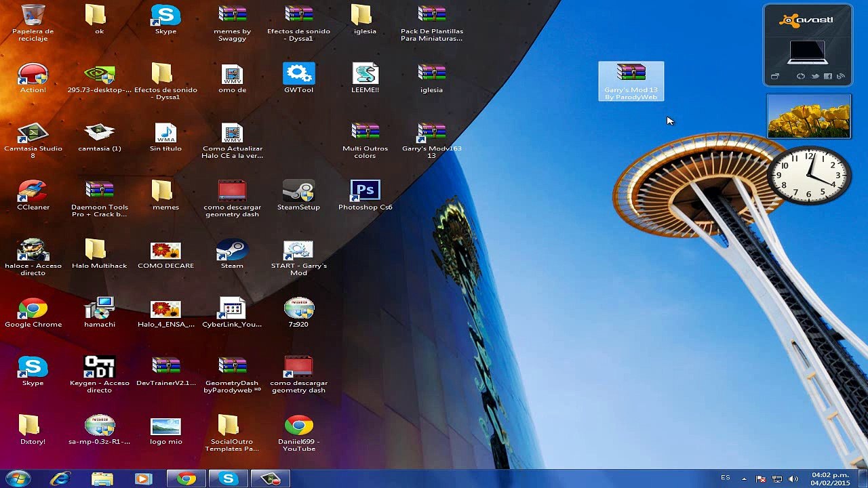Select the 'sa-mp-0.3z-R1-...' installer icon
Viewport: 868px width, 488px height.
click(99, 430)
